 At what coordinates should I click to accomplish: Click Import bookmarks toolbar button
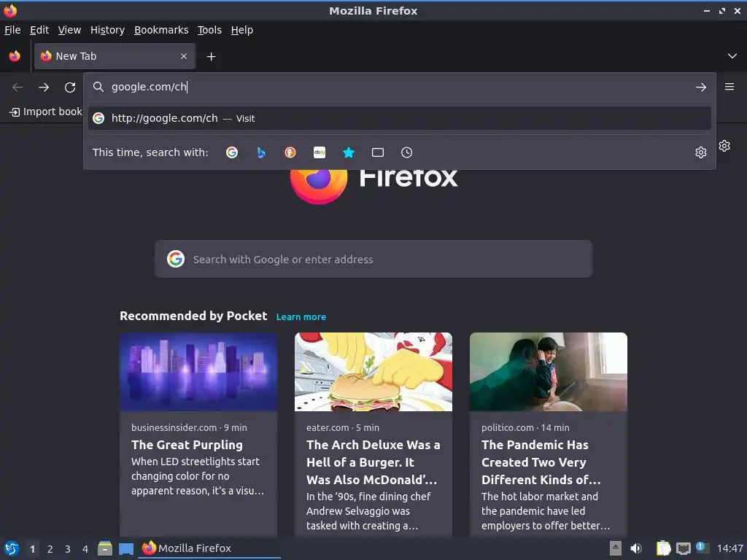click(x=46, y=112)
